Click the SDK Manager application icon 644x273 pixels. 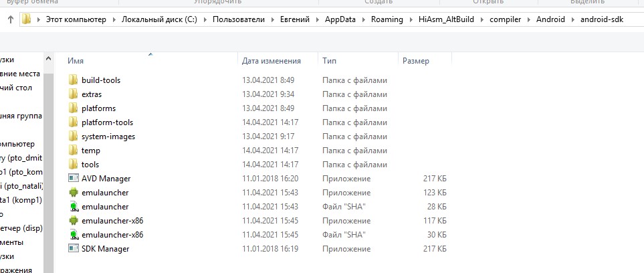click(x=73, y=249)
